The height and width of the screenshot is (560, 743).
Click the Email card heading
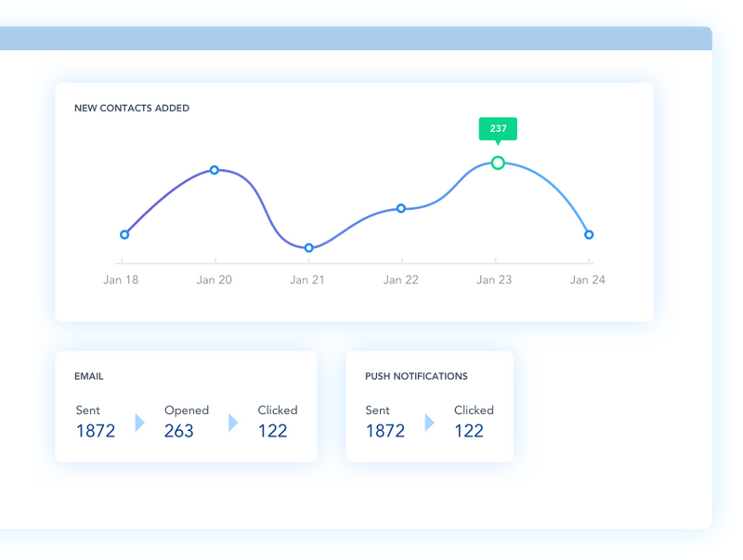tap(88, 376)
